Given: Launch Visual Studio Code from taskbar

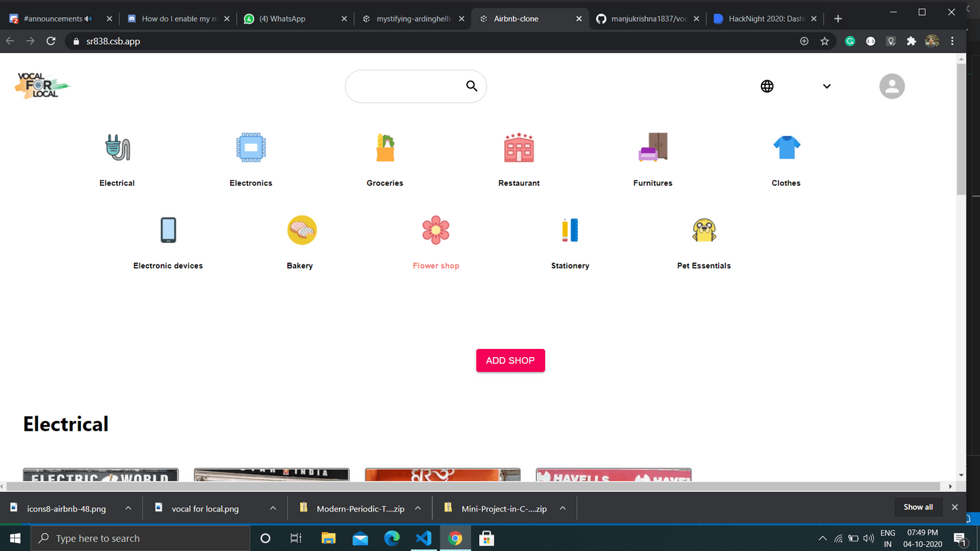Looking at the screenshot, I should coord(423,538).
